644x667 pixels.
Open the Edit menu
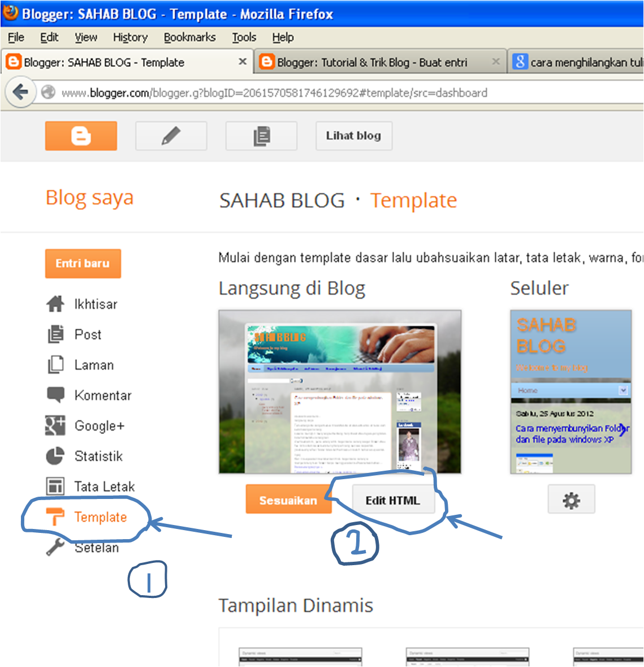49,37
